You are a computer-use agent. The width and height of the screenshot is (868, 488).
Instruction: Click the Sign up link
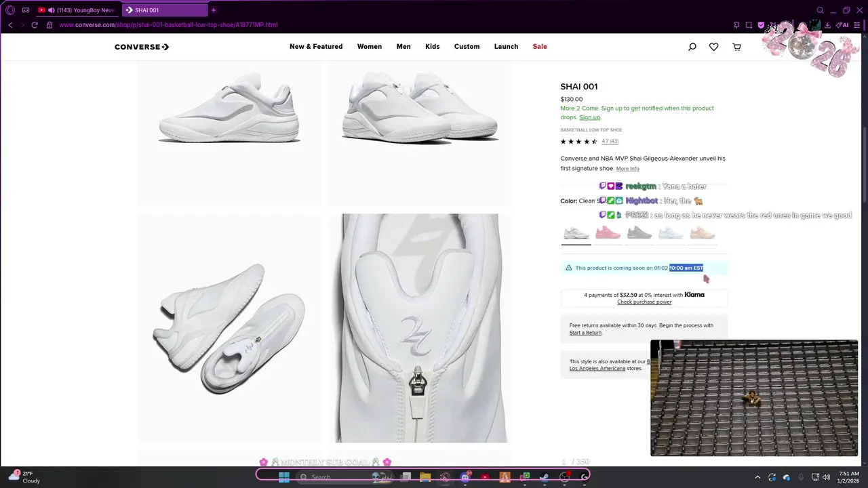coord(589,117)
